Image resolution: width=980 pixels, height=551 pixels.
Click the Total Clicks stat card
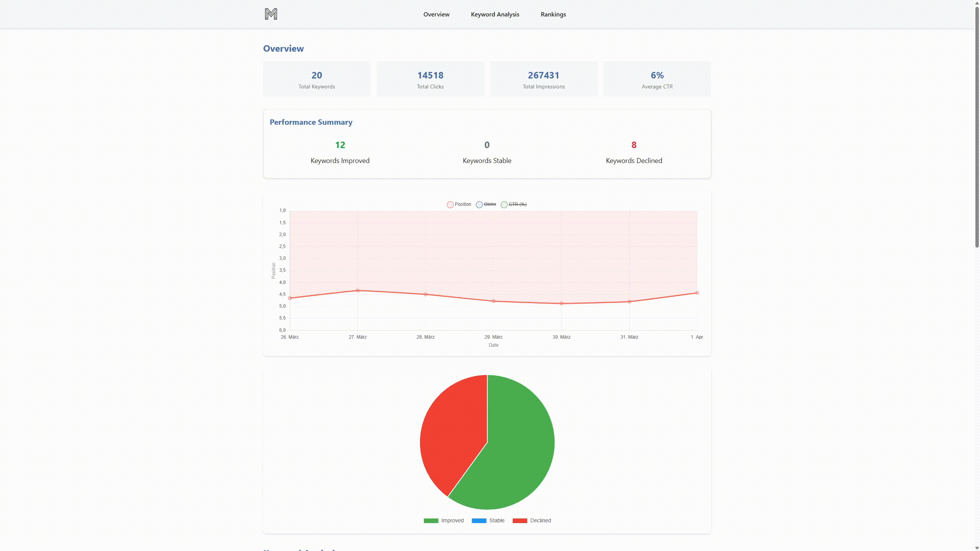(430, 79)
